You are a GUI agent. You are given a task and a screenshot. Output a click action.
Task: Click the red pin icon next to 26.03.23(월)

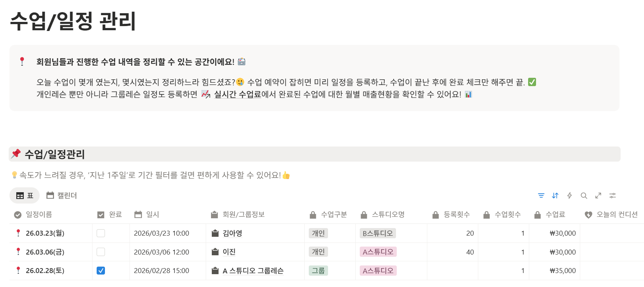pyautogui.click(x=18, y=233)
